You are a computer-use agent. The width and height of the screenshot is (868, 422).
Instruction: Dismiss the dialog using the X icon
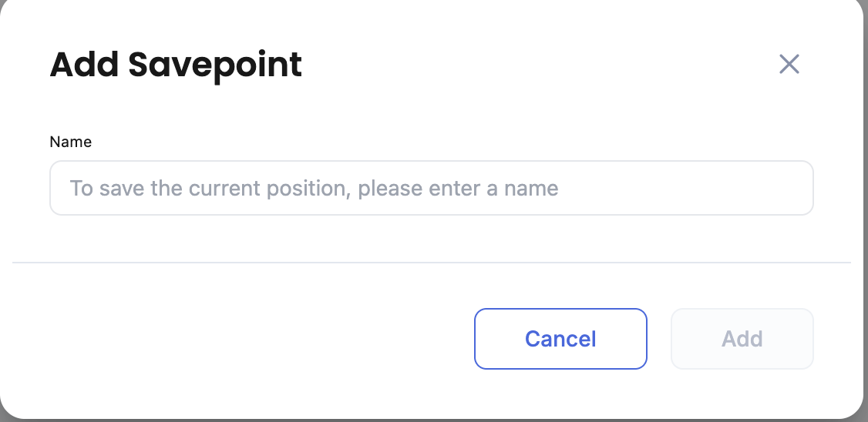pos(789,64)
